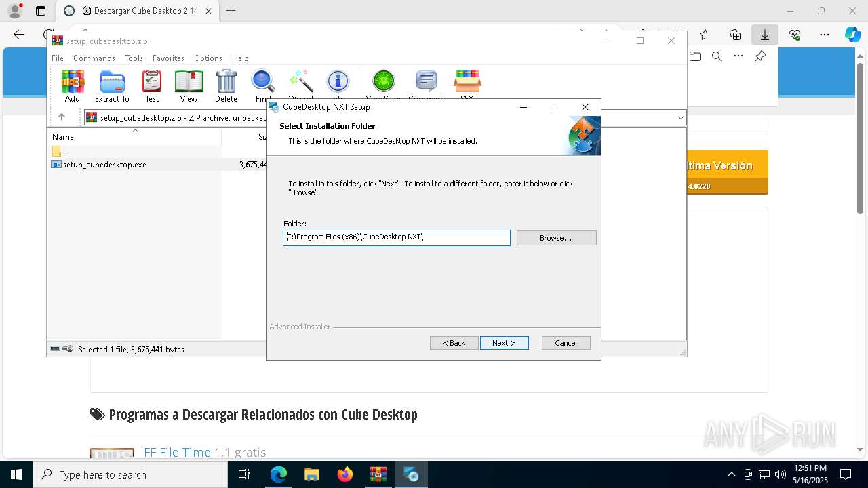This screenshot has width=868, height=488.
Task: Open the notification center
Action: pos(846,474)
